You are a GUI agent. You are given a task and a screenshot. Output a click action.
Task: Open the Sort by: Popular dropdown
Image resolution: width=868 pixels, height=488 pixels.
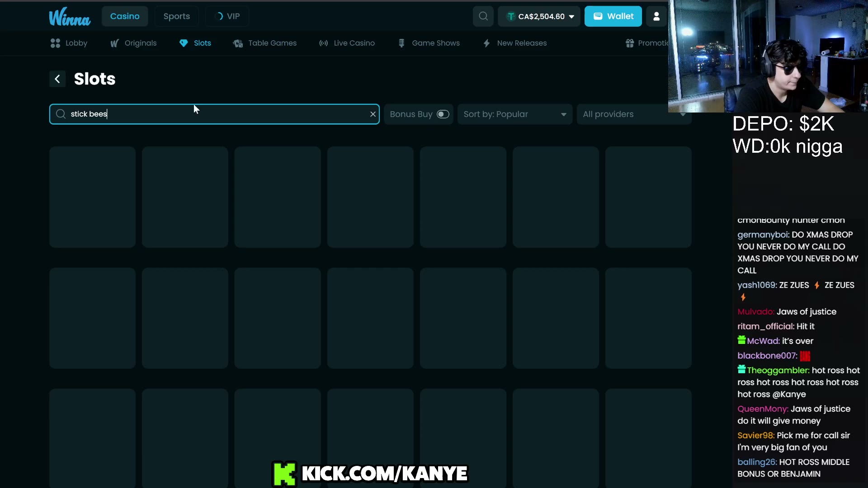[515, 114]
